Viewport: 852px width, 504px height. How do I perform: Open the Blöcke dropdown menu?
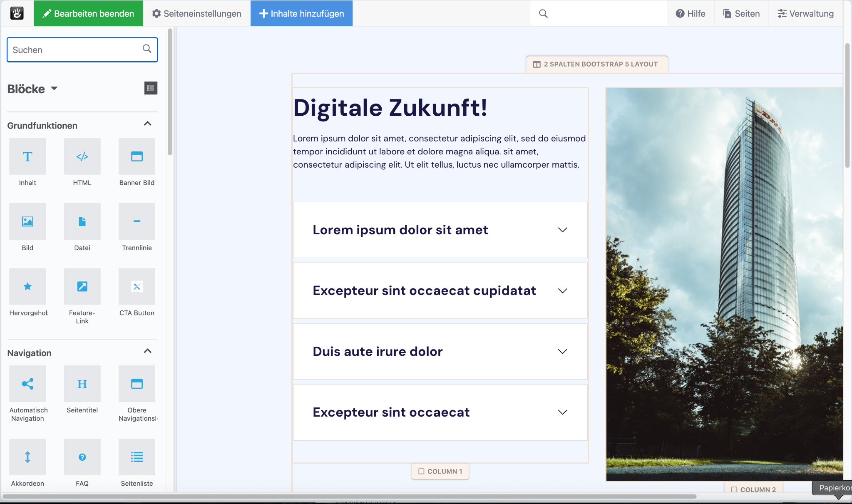click(32, 89)
